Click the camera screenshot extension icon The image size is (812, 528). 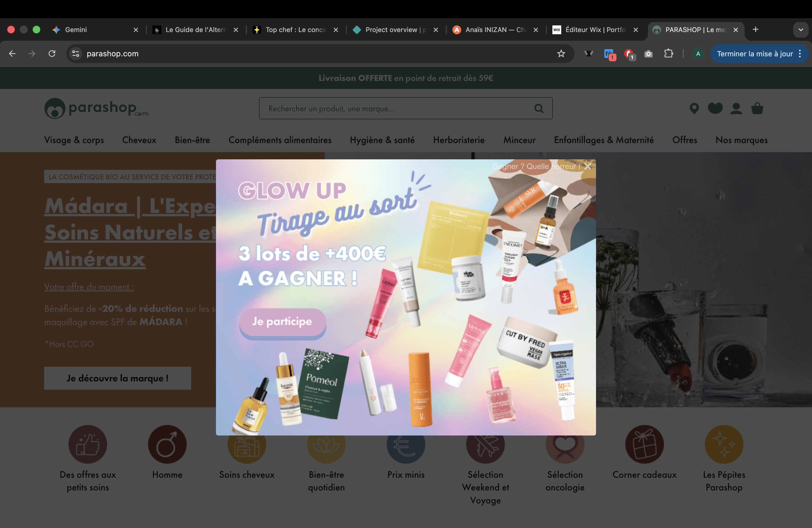[x=648, y=54]
